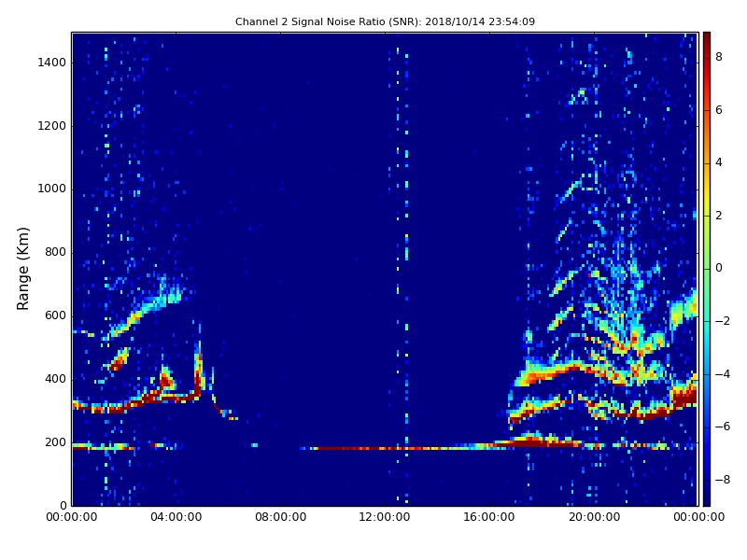Click the 400 y-axis tick label
747x560 pixels.
tap(55, 379)
